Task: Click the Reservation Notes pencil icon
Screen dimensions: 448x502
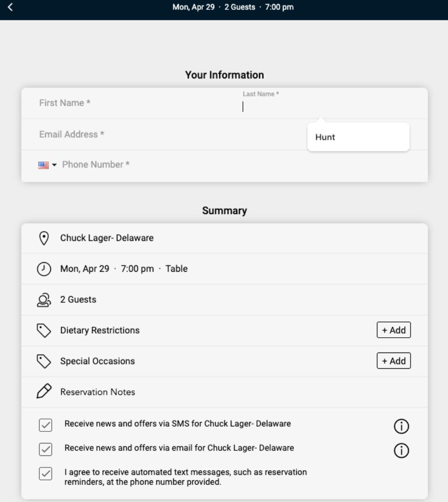Action: 44,392
